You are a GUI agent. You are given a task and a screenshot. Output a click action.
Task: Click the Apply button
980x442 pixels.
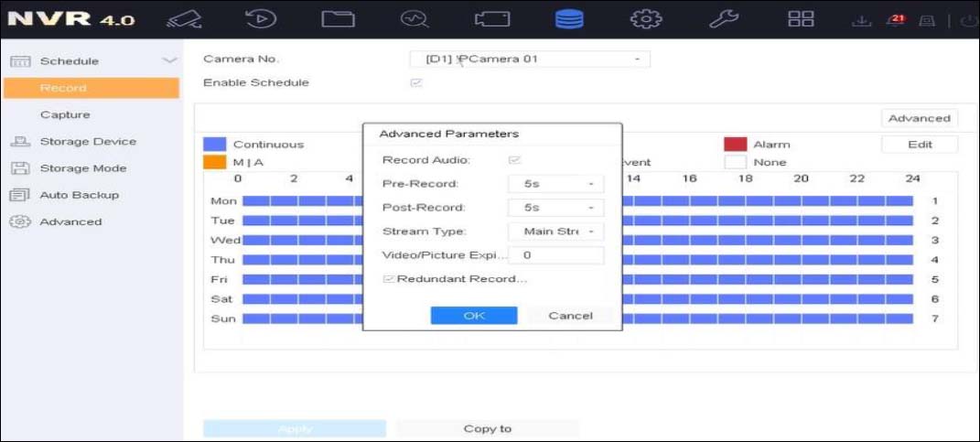(295, 429)
